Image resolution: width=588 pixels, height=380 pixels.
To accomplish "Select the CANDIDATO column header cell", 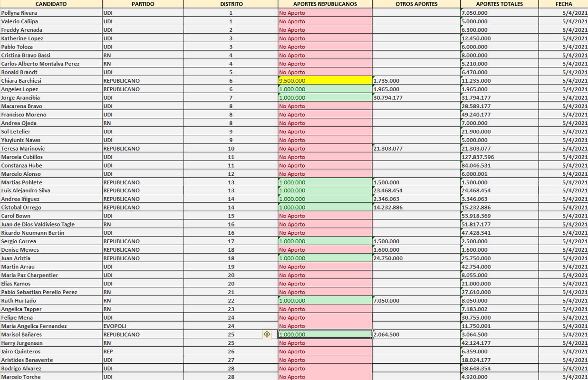I will coord(51,4).
